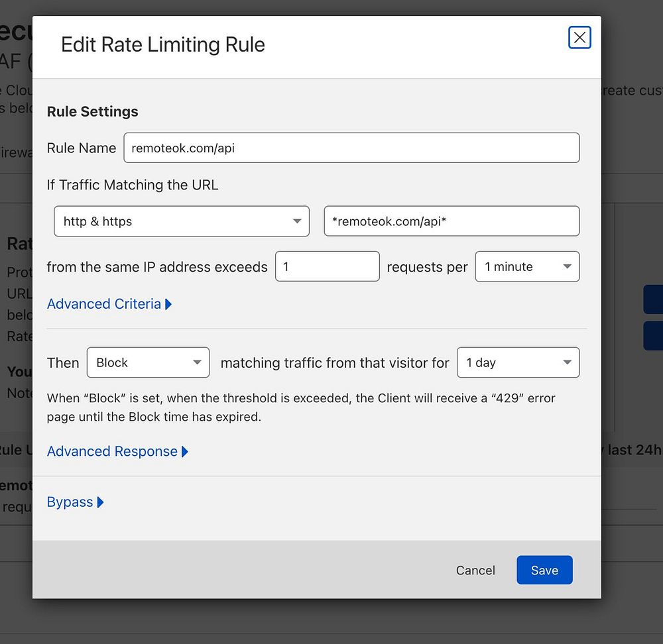
Task: Expand the Bypass section
Action: (x=70, y=502)
